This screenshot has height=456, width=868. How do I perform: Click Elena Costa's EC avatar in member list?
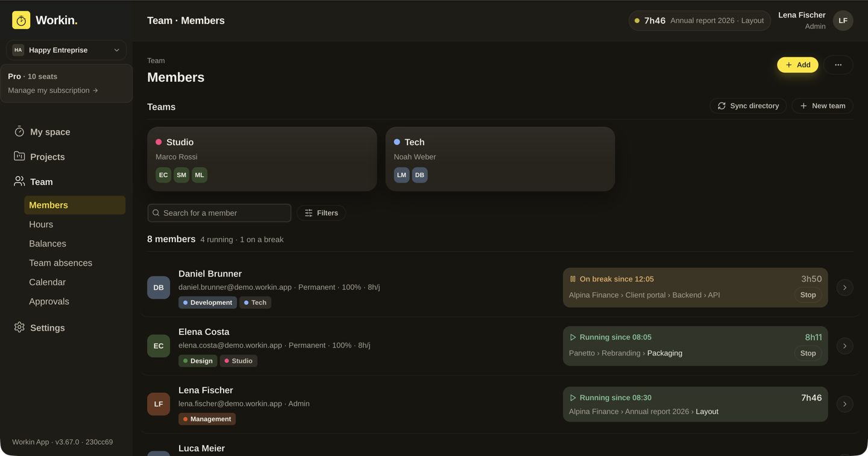pyautogui.click(x=159, y=346)
